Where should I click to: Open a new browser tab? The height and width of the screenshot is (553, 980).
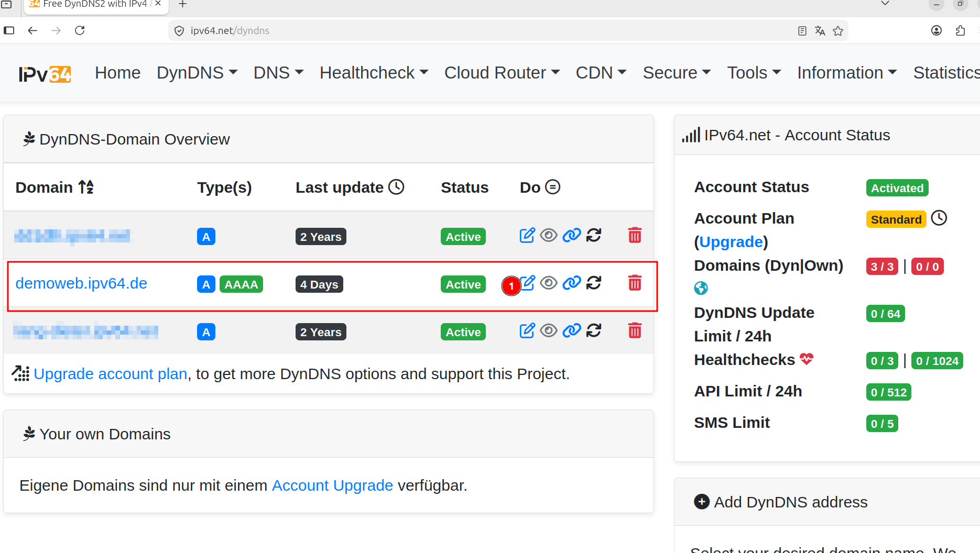click(182, 5)
